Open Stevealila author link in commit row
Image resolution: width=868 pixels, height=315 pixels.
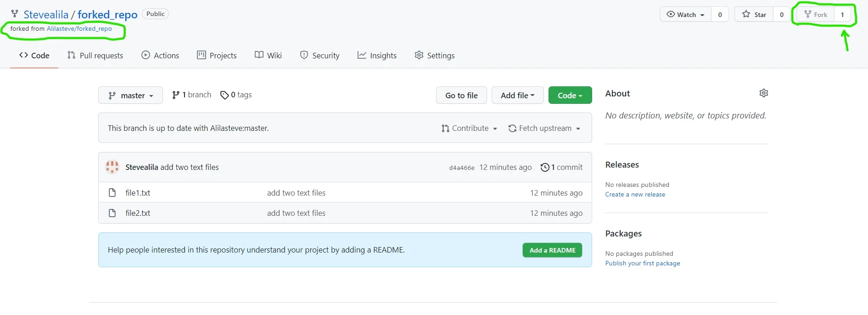click(x=141, y=167)
